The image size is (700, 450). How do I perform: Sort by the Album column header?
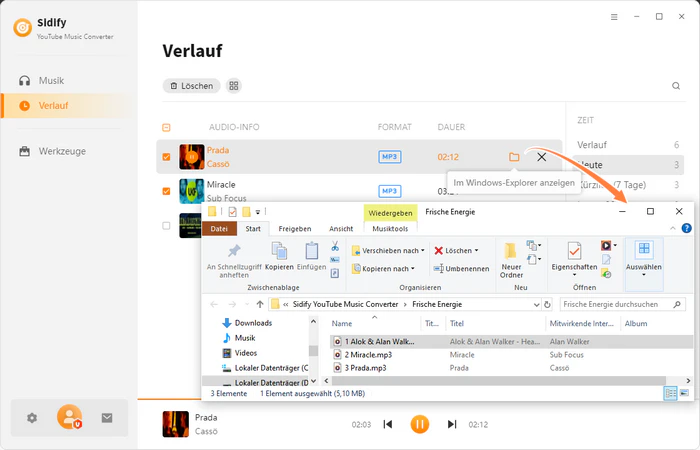[x=636, y=324]
